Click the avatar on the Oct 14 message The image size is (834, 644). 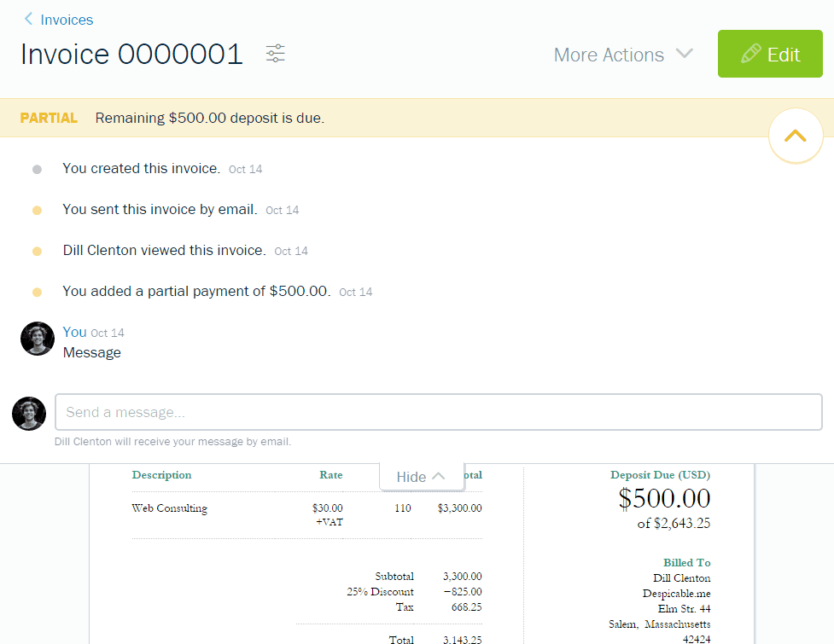click(37, 338)
